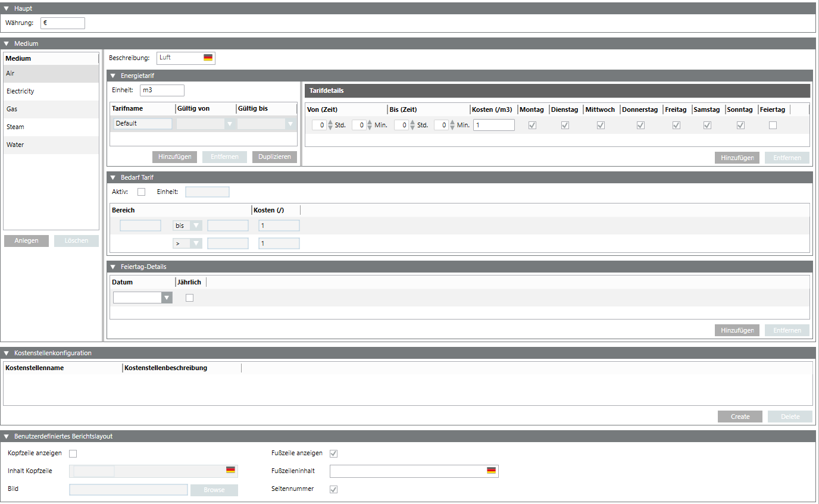Collapse the Haupt section triangle
This screenshot has height=504, width=819.
7,8
